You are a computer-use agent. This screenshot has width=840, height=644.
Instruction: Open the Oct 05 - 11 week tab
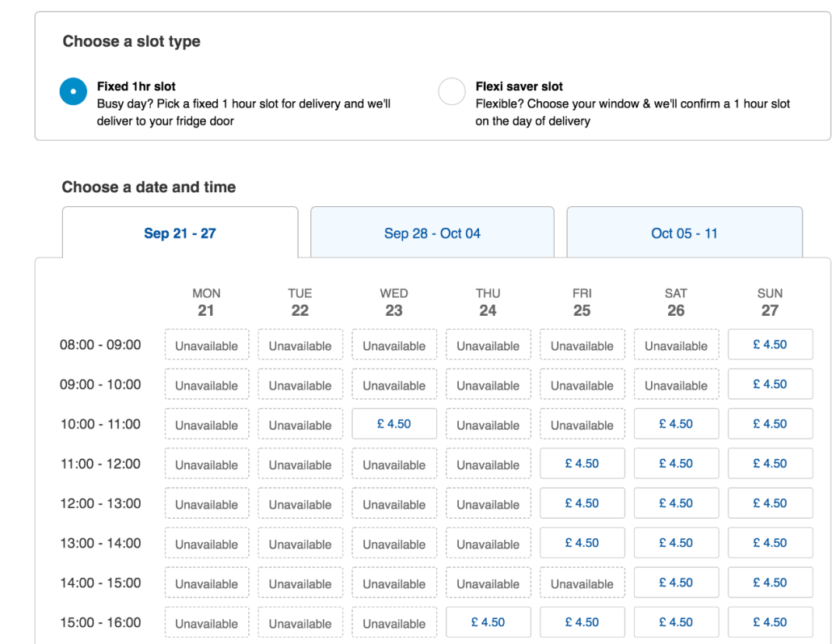click(684, 233)
